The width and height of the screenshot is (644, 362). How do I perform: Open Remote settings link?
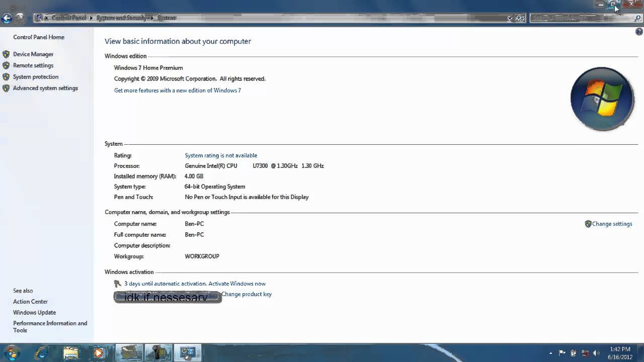pyautogui.click(x=33, y=65)
